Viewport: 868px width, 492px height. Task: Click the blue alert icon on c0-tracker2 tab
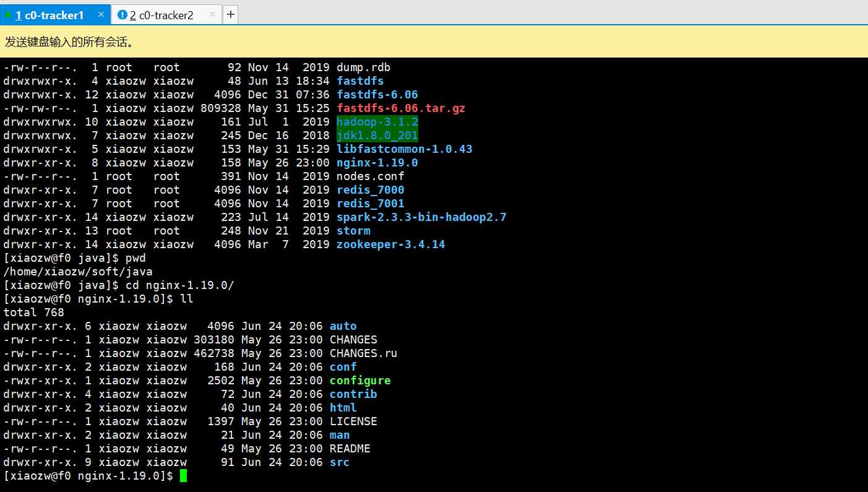pyautogui.click(x=122, y=14)
